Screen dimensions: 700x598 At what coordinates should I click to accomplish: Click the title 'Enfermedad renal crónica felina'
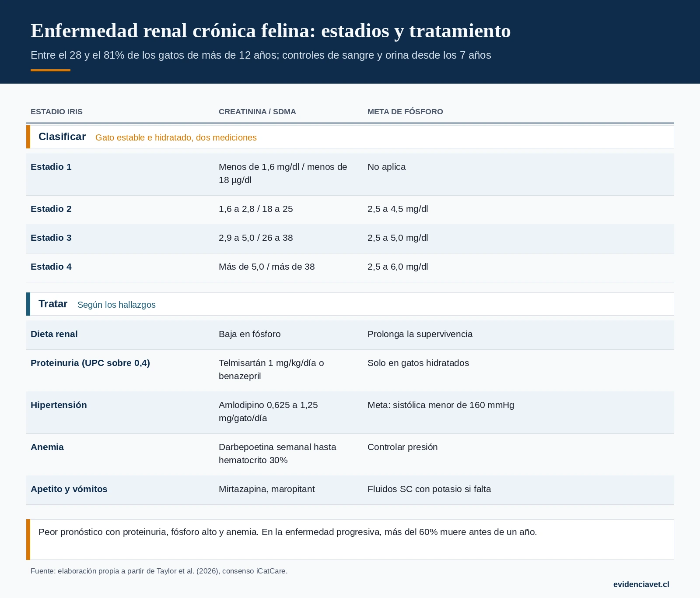270,31
